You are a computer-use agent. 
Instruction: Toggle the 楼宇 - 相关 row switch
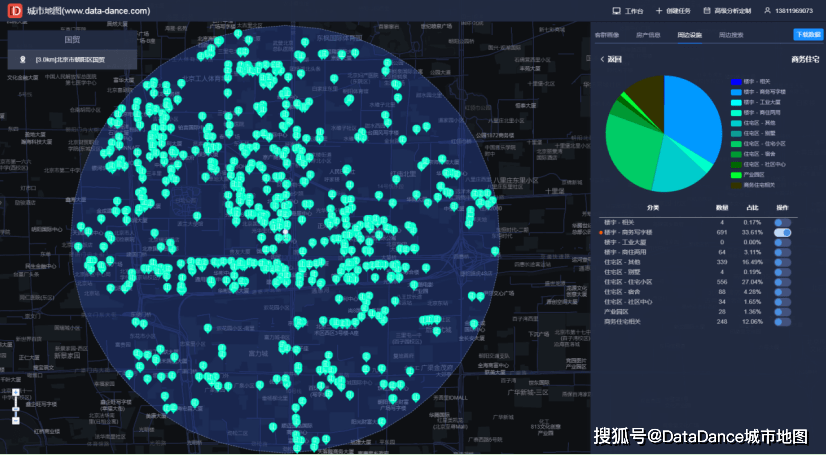point(782,223)
